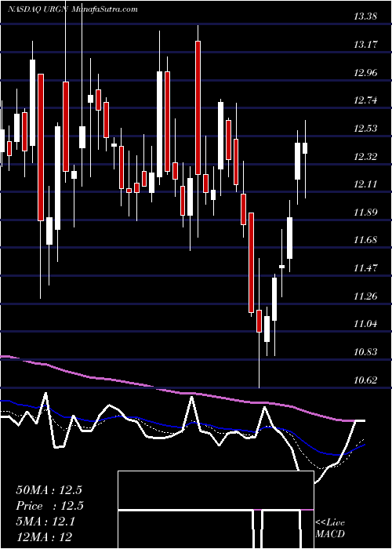Click the 12.11 price axis label
The image size is (392, 549).
(366, 184)
